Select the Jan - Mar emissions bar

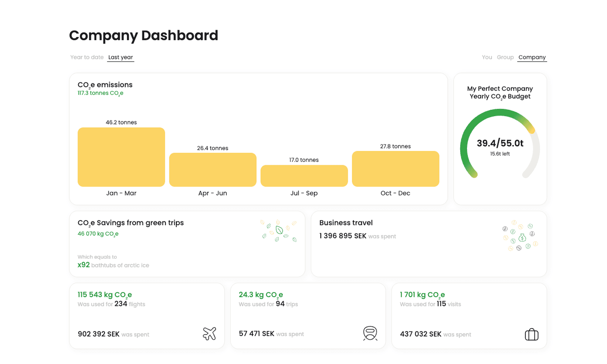coord(121,157)
